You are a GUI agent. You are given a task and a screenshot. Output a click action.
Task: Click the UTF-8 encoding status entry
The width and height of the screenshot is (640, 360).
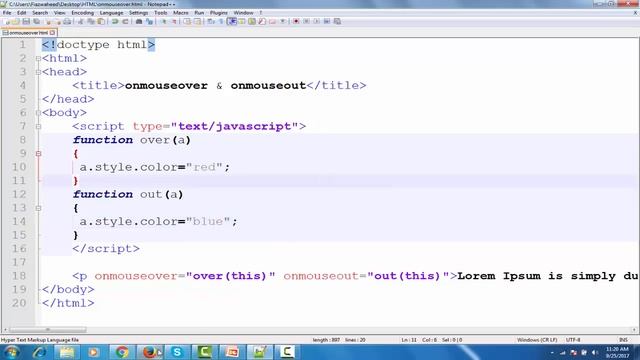[x=573, y=340]
